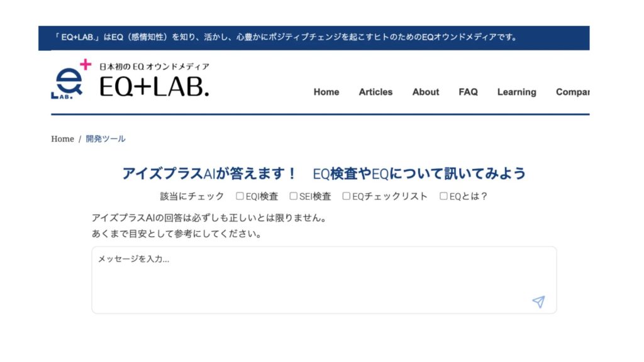The image size is (644, 362).
Task: Enable the EQチェックリスト checkbox
Action: [347, 196]
